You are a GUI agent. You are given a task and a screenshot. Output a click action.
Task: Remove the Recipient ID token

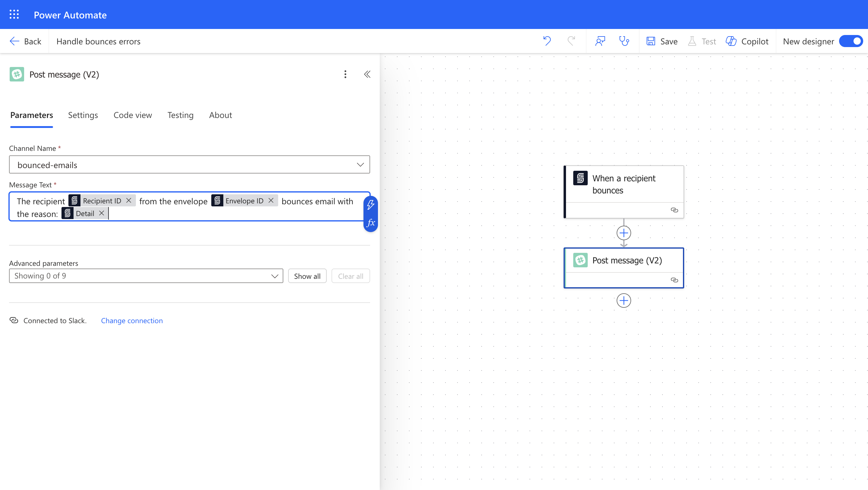coord(129,201)
